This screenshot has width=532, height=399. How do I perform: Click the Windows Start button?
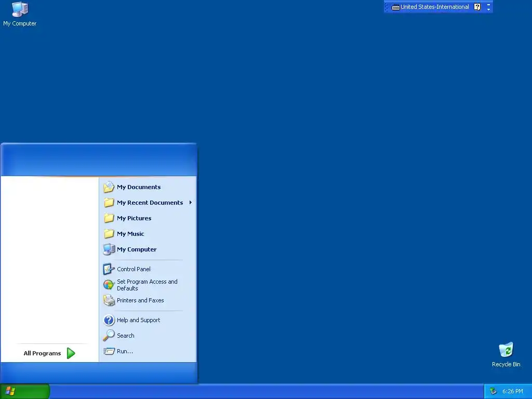25,391
